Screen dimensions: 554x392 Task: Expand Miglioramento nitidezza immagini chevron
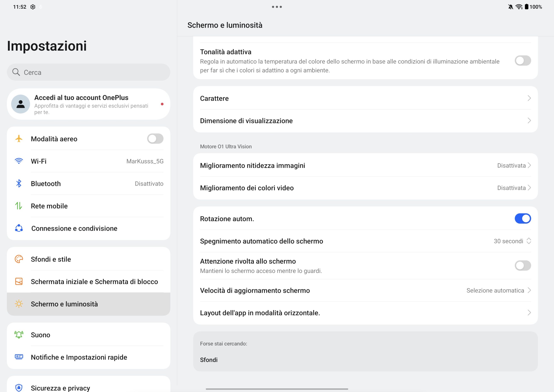pyautogui.click(x=529, y=165)
